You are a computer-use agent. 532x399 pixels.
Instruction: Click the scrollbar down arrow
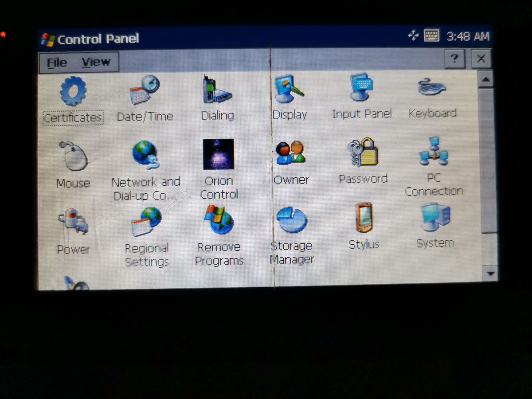(x=490, y=273)
